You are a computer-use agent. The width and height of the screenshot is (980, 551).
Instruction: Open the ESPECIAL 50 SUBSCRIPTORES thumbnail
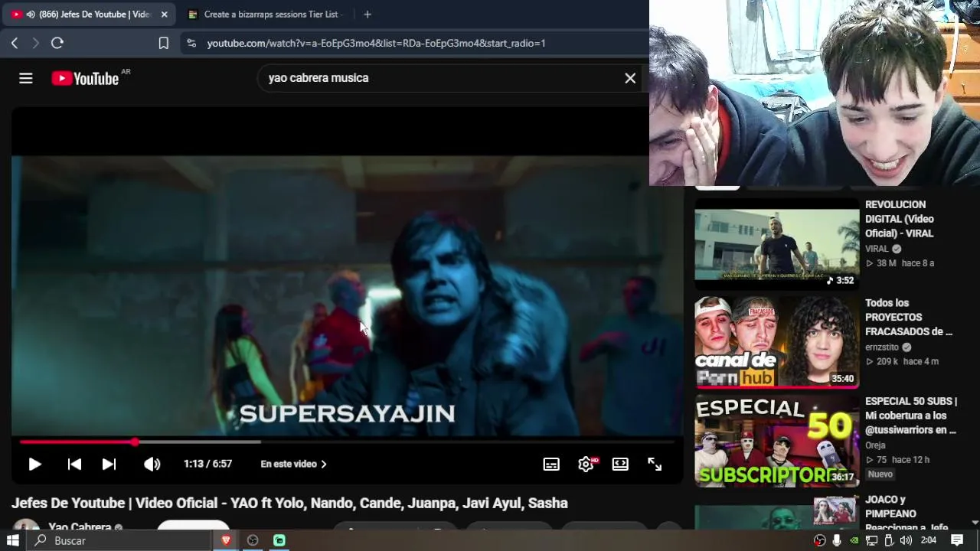(x=777, y=441)
